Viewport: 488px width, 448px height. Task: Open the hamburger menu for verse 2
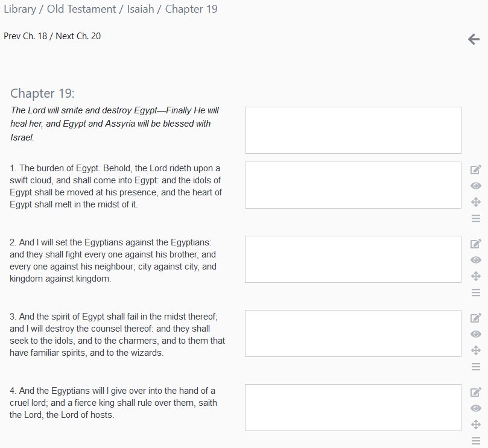coord(476,292)
